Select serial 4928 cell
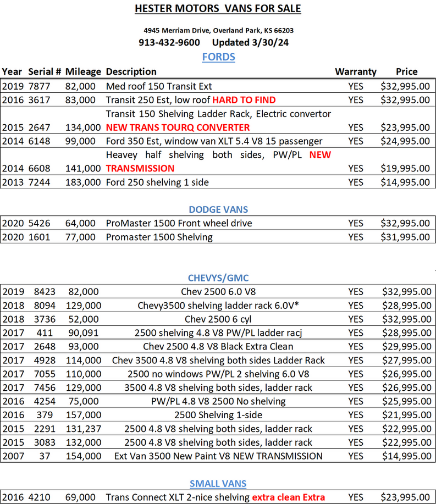This screenshot has width=436, height=504. pos(45,361)
